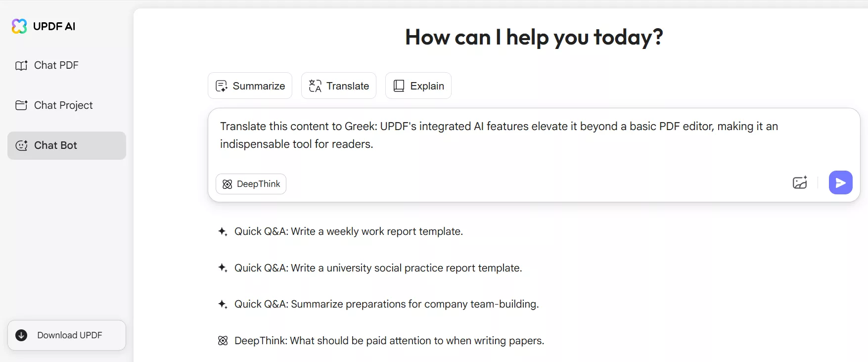Screen dimensions: 868x362
Task: Open the Chat PDF section
Action: (56, 65)
